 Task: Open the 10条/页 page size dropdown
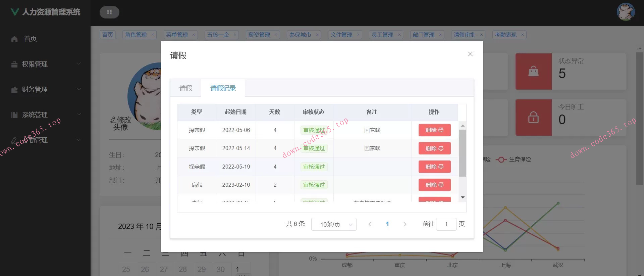coord(334,224)
